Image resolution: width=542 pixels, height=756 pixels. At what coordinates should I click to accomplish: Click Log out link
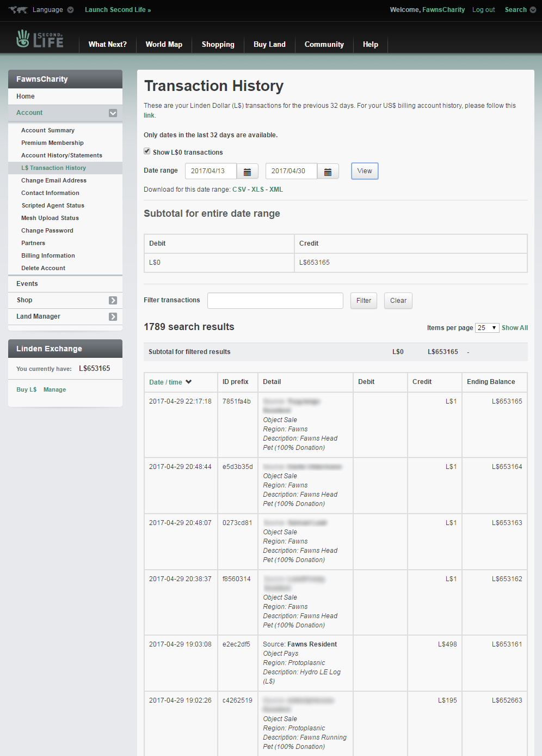483,10
